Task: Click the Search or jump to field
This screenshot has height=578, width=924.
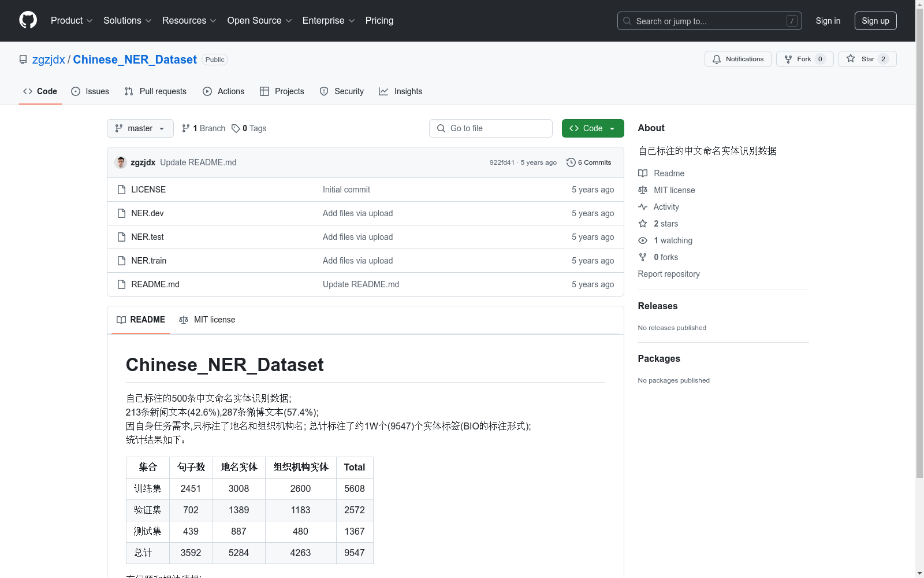Action: (x=710, y=21)
